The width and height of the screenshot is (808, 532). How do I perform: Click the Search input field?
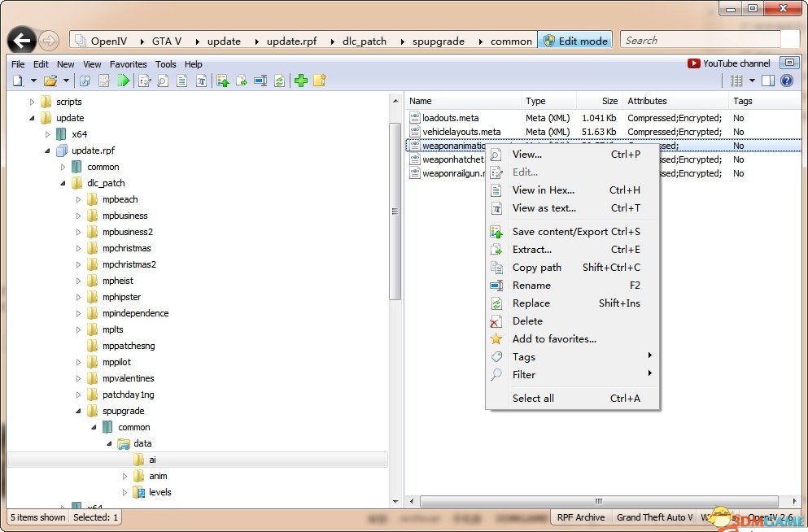pos(701,40)
